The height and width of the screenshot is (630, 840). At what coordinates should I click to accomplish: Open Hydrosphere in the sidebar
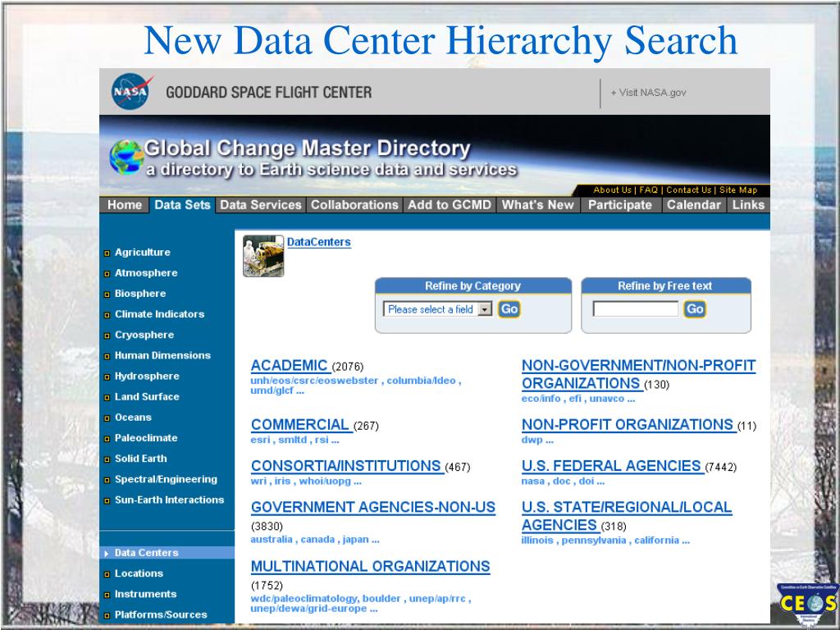point(147,376)
